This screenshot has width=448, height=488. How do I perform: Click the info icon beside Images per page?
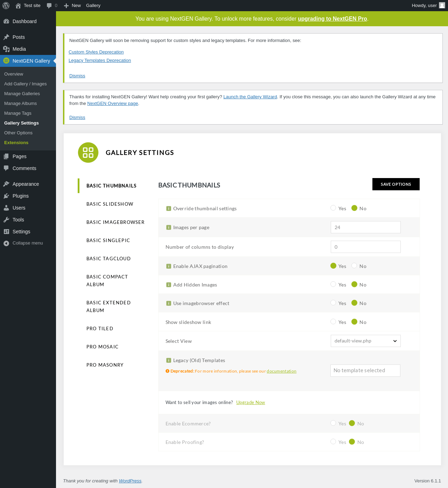point(169,227)
